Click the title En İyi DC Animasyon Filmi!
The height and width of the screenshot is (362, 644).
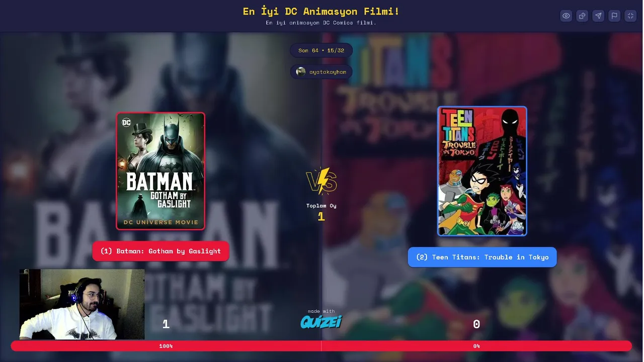pyautogui.click(x=321, y=11)
